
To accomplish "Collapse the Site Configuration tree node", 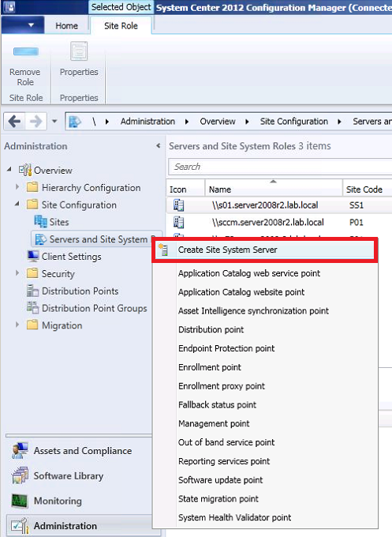I will [x=17, y=204].
